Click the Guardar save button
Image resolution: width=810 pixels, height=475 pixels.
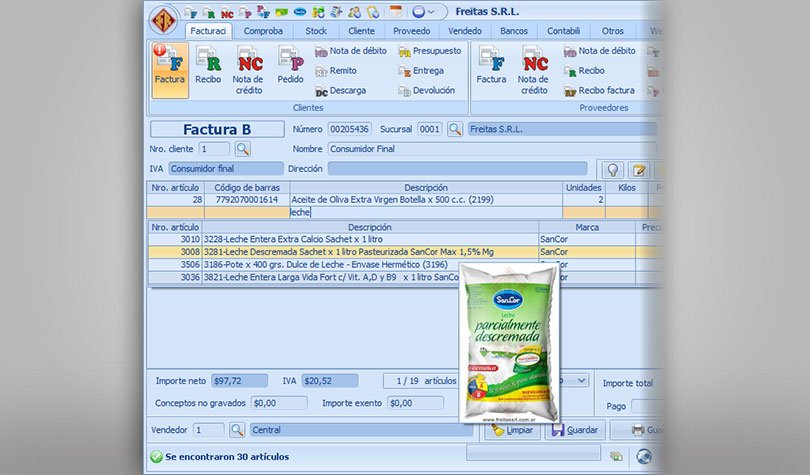574,430
